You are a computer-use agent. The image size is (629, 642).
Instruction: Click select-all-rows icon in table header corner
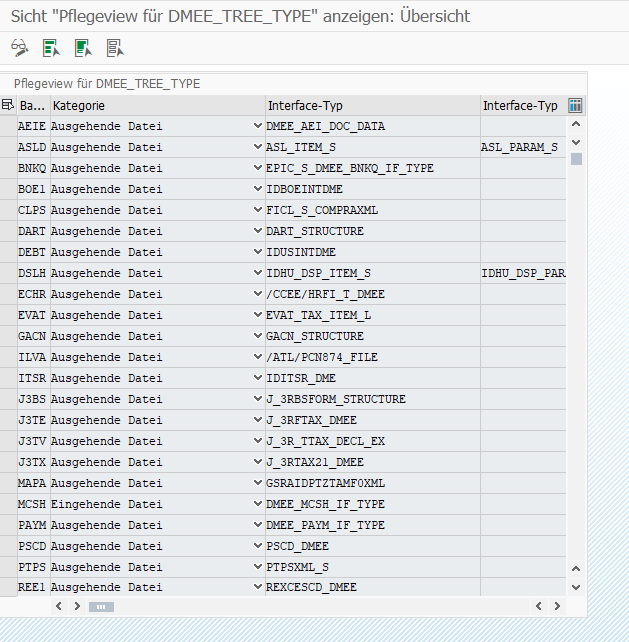pos(8,105)
